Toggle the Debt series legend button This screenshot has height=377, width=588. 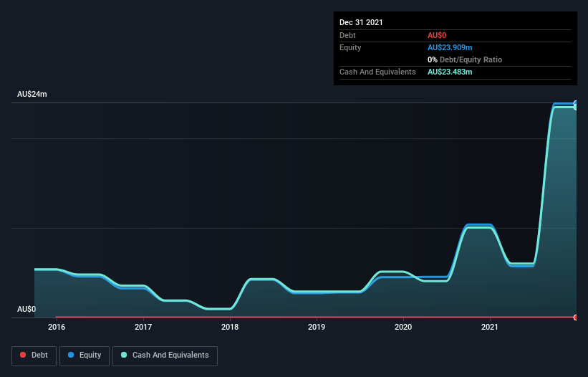point(34,355)
